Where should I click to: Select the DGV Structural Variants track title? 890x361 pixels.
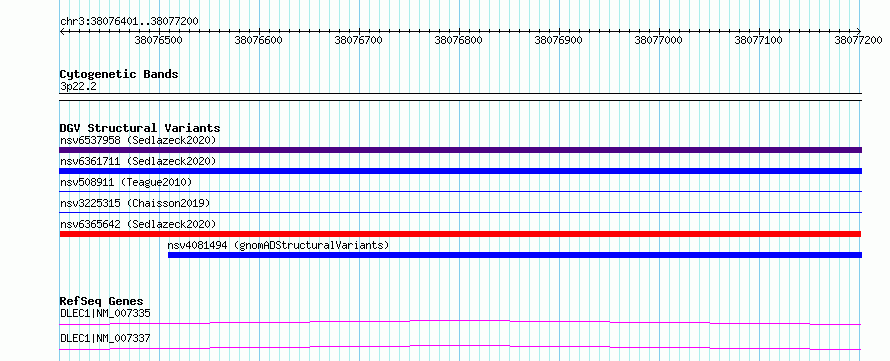click(x=140, y=128)
